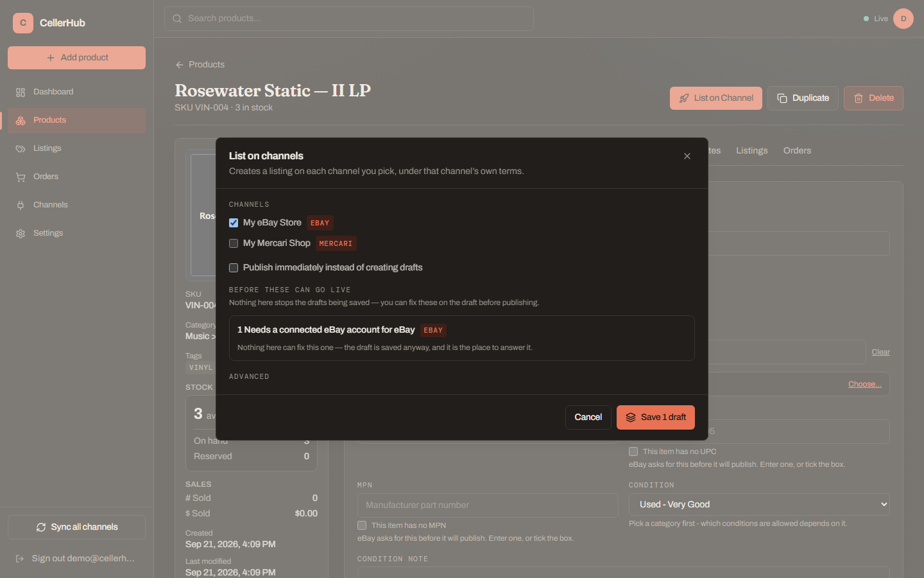924x578 pixels.
Task: Click the MERCARI tag beside My Mercari Shop
Action: click(x=336, y=243)
